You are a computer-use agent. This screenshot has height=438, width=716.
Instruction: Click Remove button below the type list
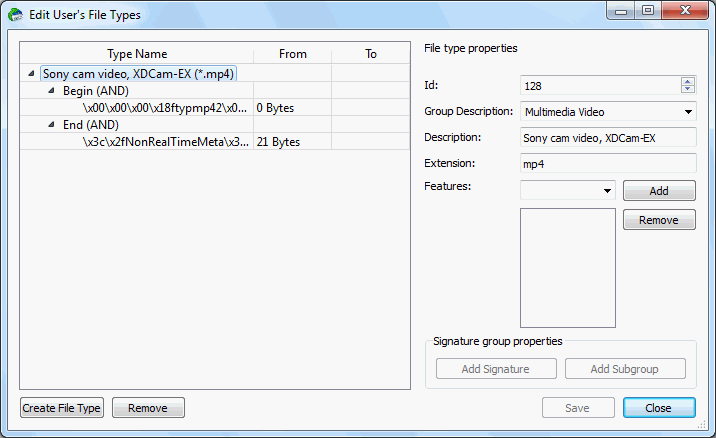[x=148, y=408]
